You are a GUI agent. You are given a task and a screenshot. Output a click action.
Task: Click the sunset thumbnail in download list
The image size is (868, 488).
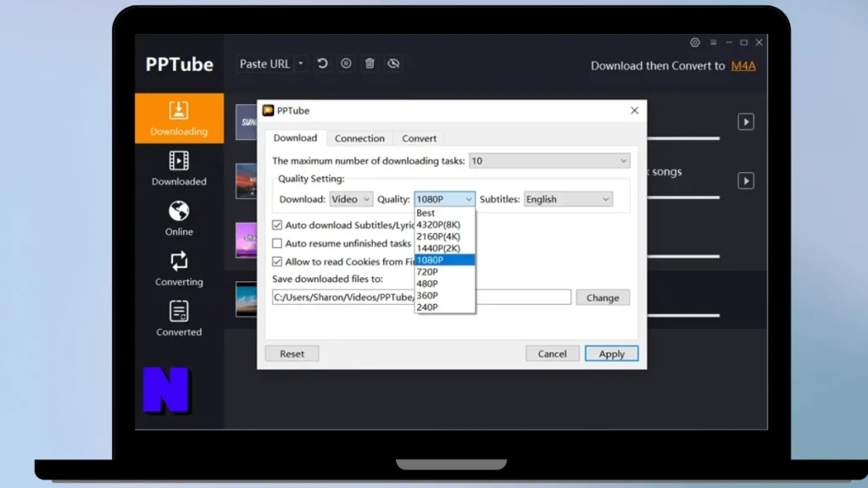pos(247,181)
